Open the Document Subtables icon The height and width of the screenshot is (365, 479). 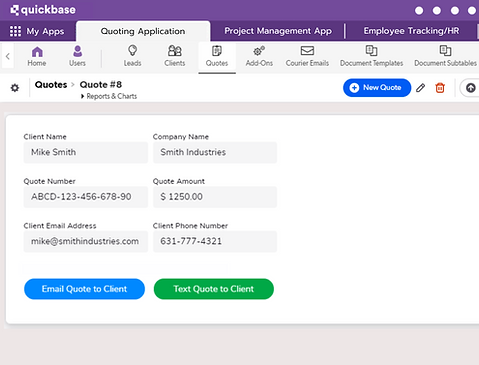(x=445, y=51)
